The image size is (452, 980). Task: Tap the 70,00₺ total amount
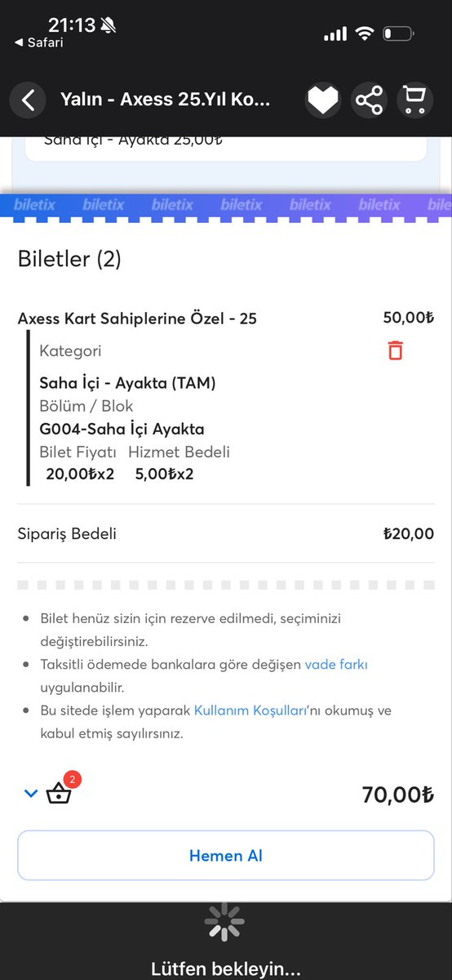tap(398, 794)
